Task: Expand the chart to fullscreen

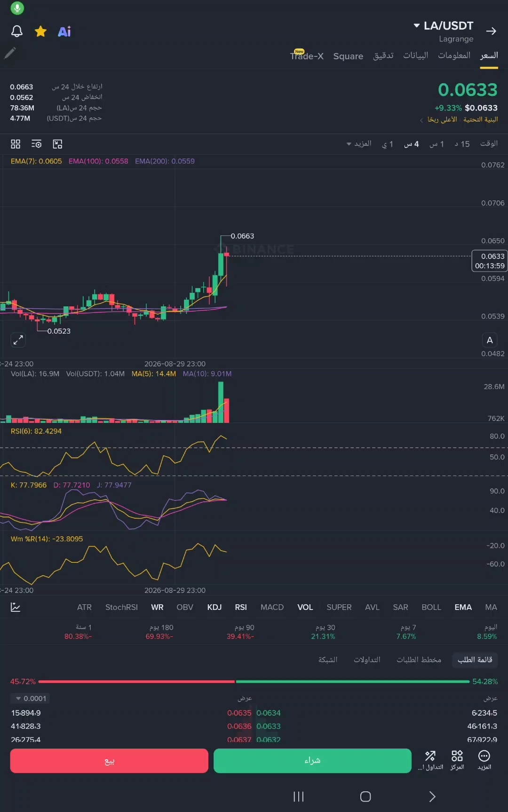Action: (x=18, y=340)
